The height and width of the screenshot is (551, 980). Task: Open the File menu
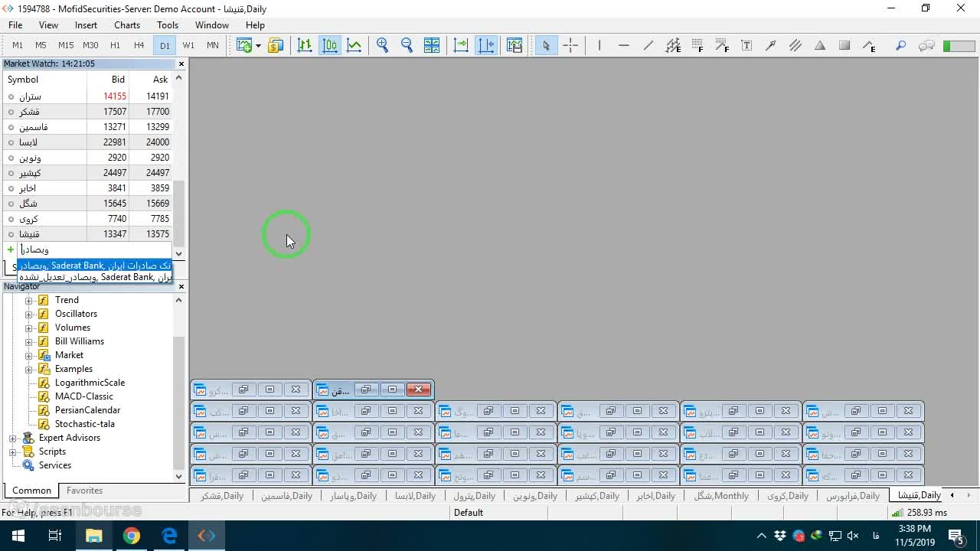coord(15,25)
